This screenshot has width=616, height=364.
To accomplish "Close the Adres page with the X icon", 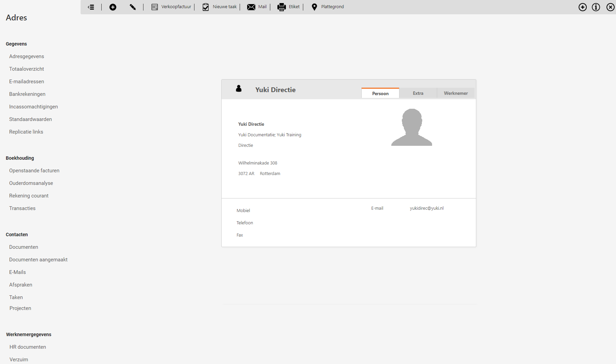I will coord(611,7).
